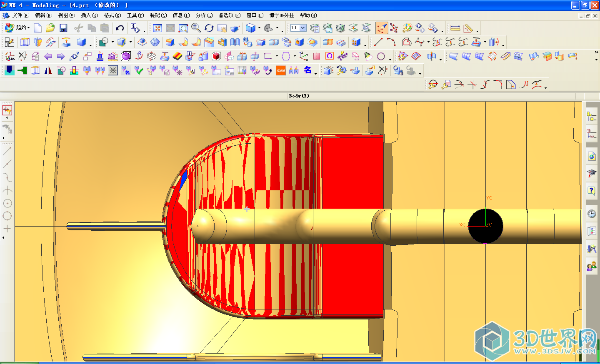Save the part with the floppy disk icon
The width and height of the screenshot is (600, 364).
point(63,28)
